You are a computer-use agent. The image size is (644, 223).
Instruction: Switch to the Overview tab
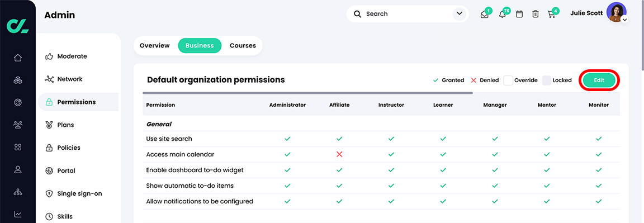click(x=155, y=46)
